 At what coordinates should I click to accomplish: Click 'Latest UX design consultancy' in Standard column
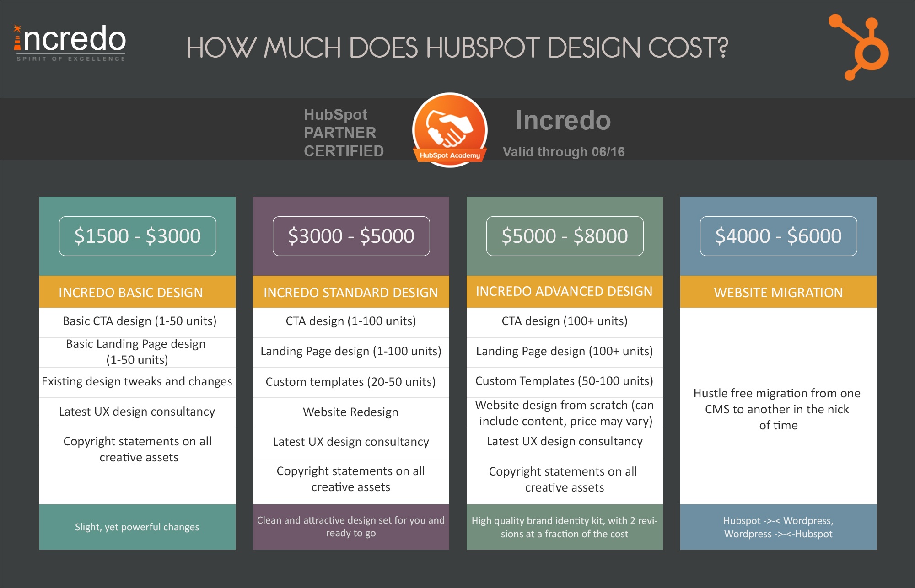point(351,443)
